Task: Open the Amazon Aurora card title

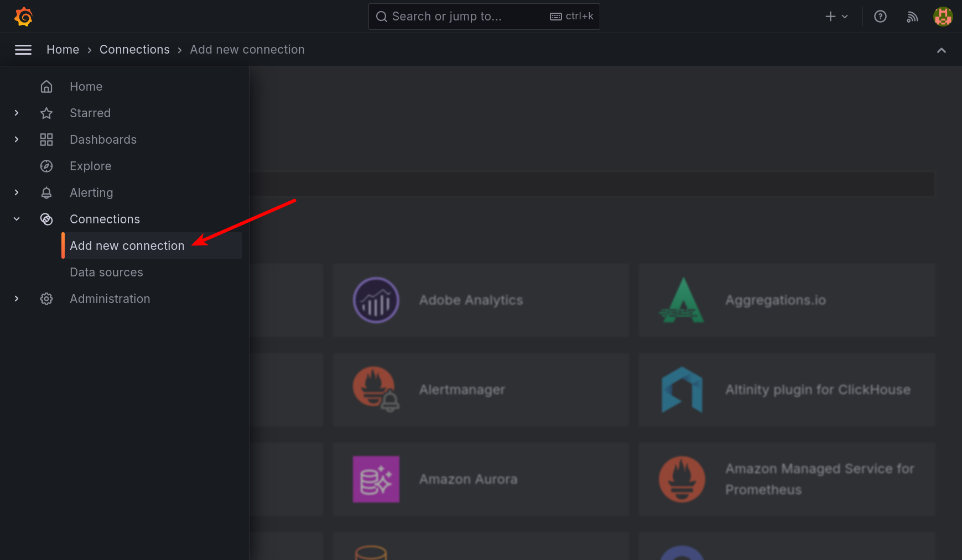Action: click(x=469, y=479)
